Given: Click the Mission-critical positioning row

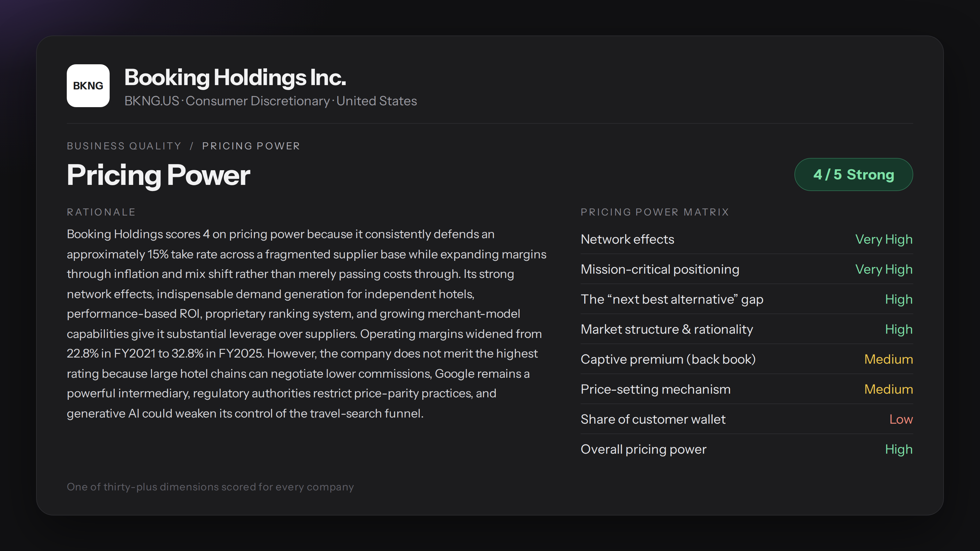Looking at the screenshot, I should 746,269.
